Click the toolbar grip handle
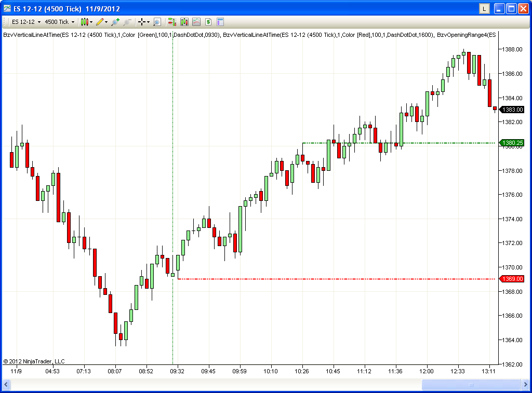532x393 pixels. point(5,22)
